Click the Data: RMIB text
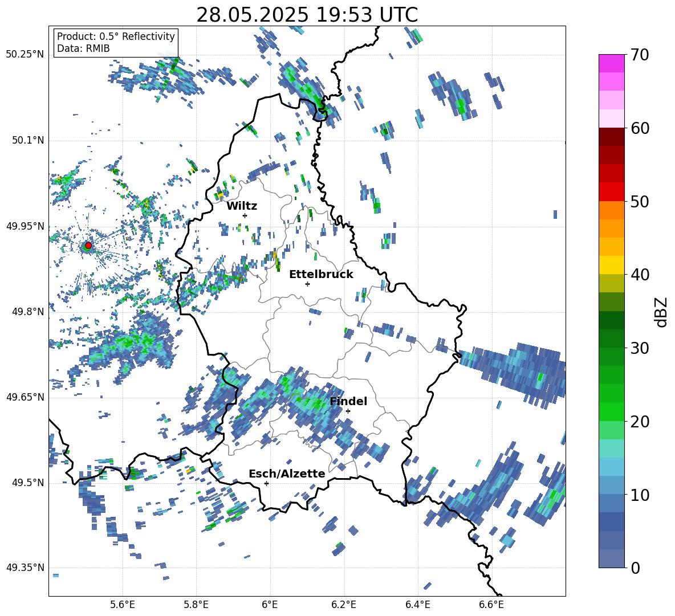The height and width of the screenshot is (616, 675). (83, 48)
